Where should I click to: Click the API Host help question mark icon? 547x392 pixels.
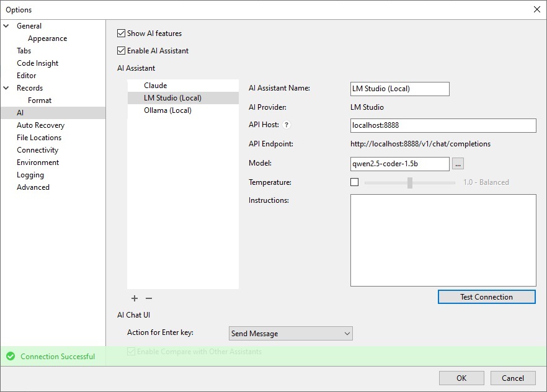pos(286,125)
